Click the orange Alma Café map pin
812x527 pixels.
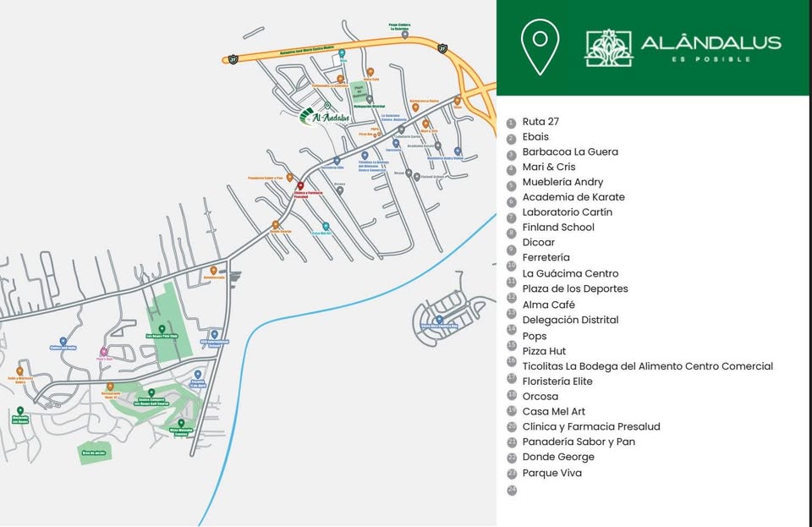point(370,73)
